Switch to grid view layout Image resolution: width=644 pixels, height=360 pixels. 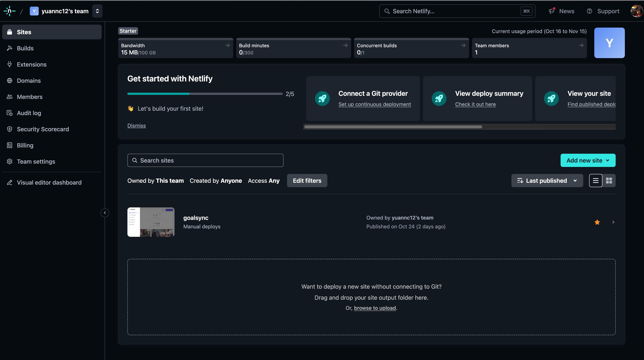(609, 181)
